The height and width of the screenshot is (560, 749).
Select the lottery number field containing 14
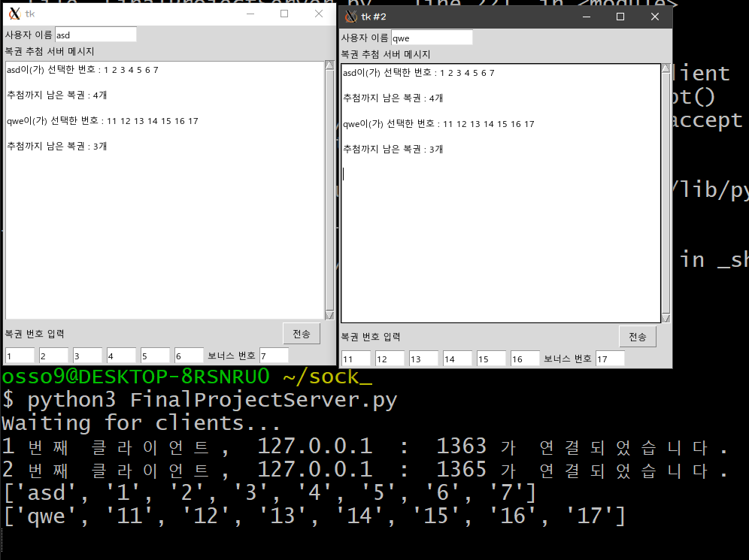[x=458, y=359]
